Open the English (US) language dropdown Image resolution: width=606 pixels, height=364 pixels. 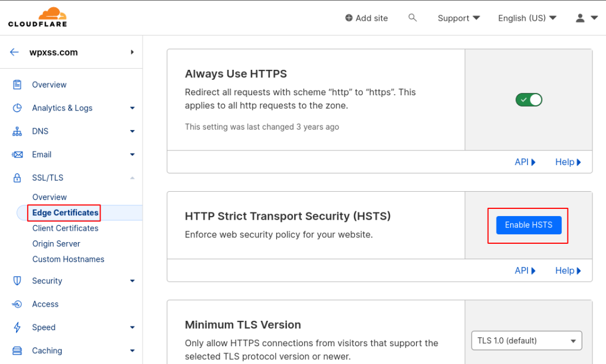527,18
